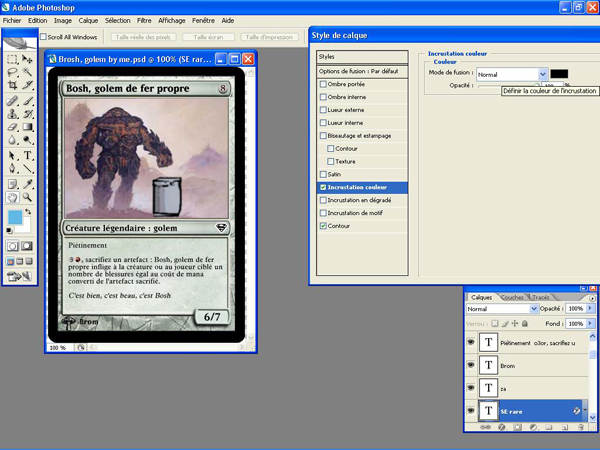This screenshot has width=600, height=450.
Task: Reset default colors small icon
Action: [10, 230]
